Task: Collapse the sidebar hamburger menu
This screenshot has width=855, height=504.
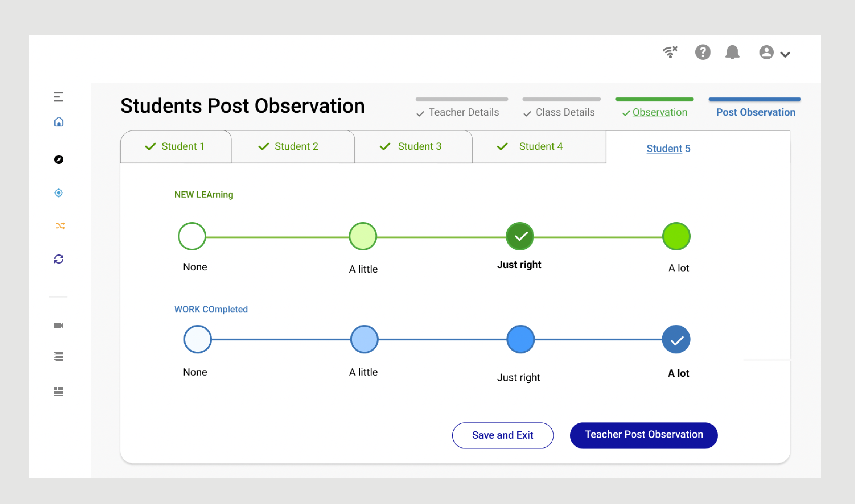Action: 58,97
